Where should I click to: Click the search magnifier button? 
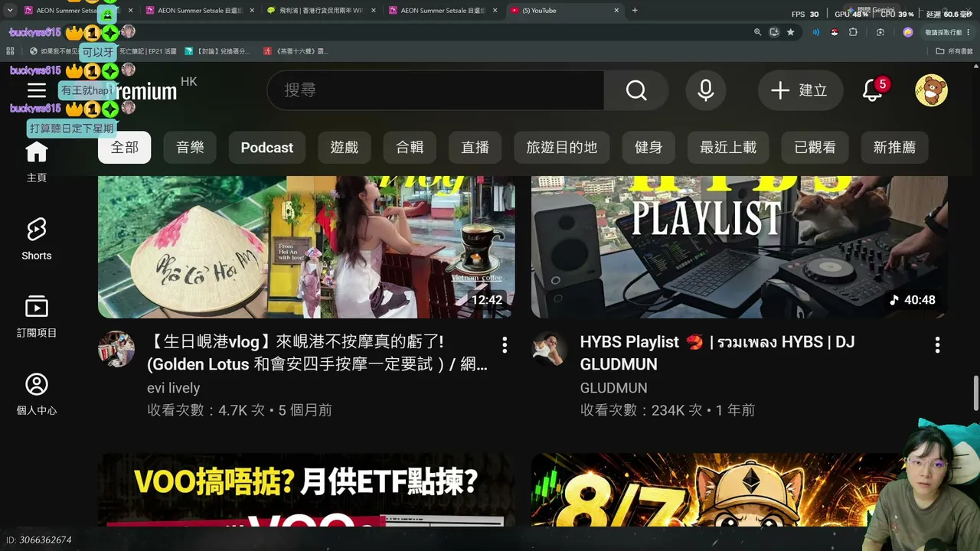click(x=636, y=90)
